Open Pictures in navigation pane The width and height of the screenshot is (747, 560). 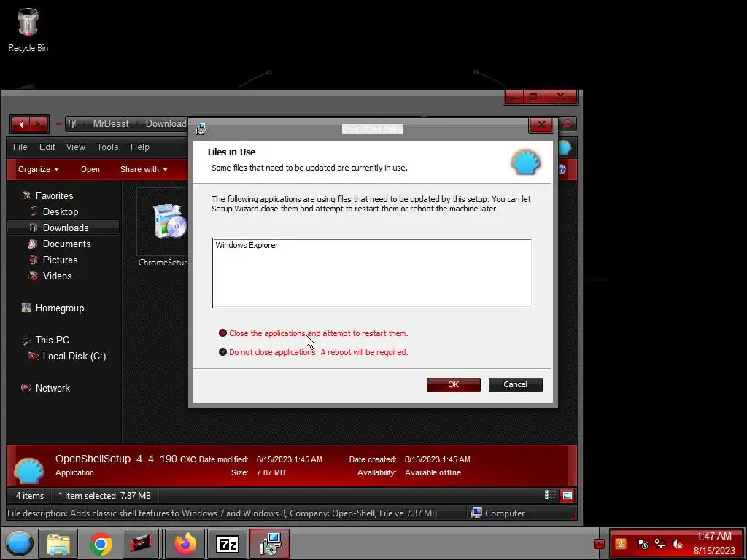point(60,260)
